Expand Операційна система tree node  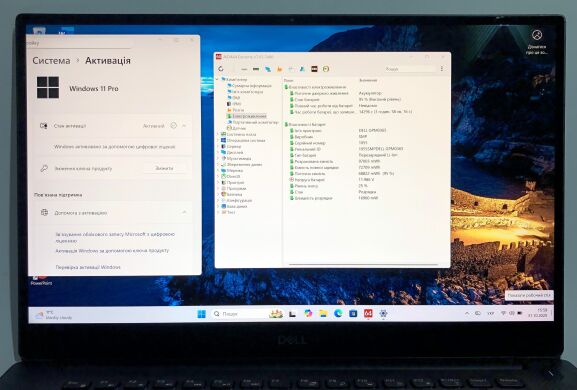[x=217, y=140]
